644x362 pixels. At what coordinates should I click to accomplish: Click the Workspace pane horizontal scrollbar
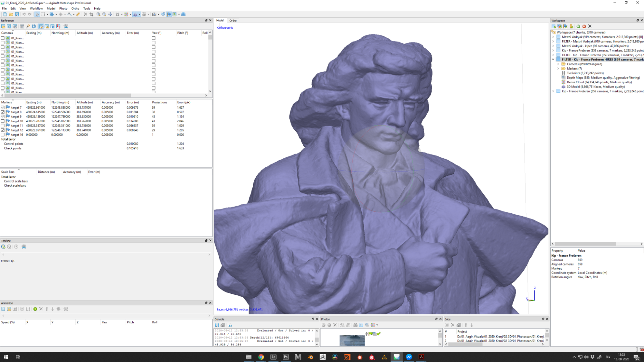click(585, 244)
